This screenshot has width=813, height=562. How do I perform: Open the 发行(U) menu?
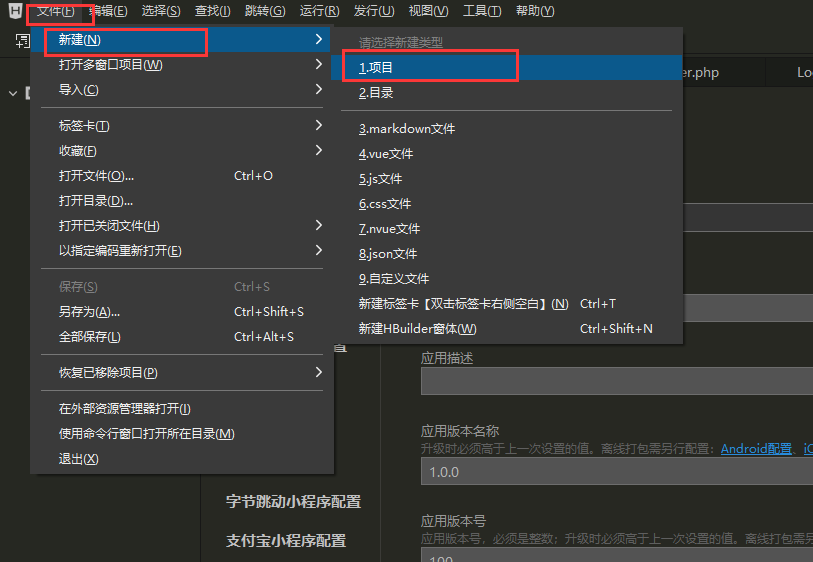(x=374, y=11)
